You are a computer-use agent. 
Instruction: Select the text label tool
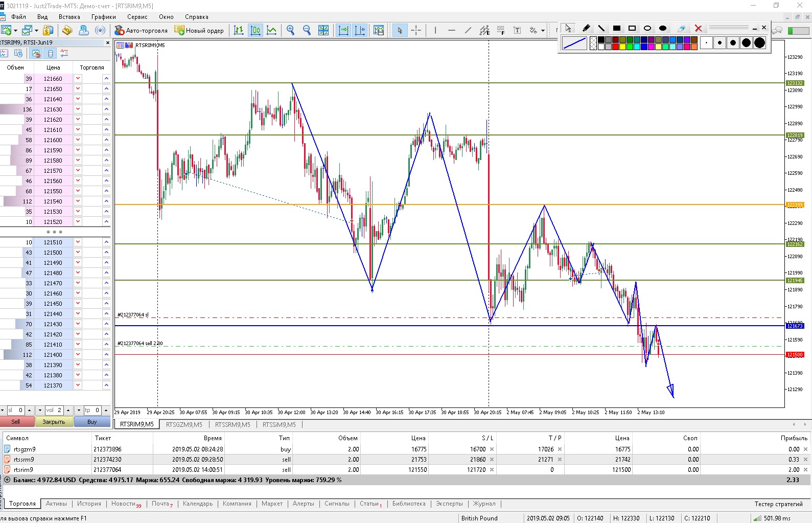point(517,31)
